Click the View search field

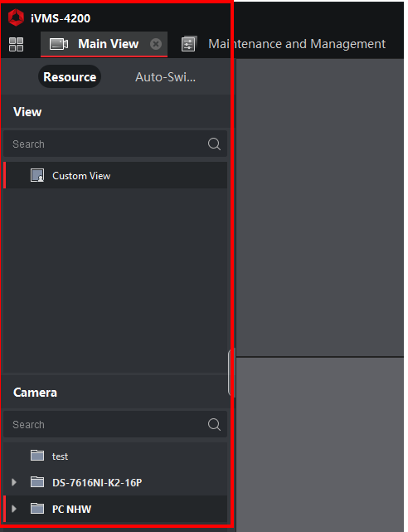pyautogui.click(x=115, y=144)
